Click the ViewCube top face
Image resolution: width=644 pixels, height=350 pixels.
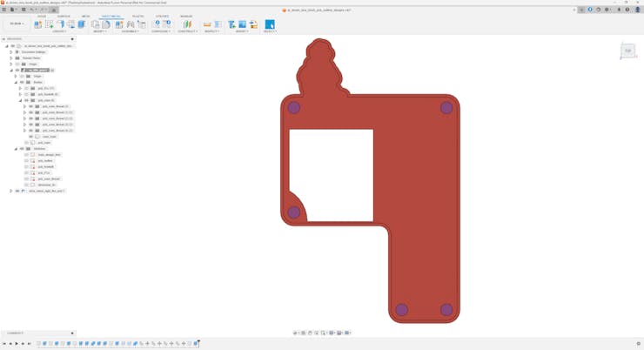(628, 50)
